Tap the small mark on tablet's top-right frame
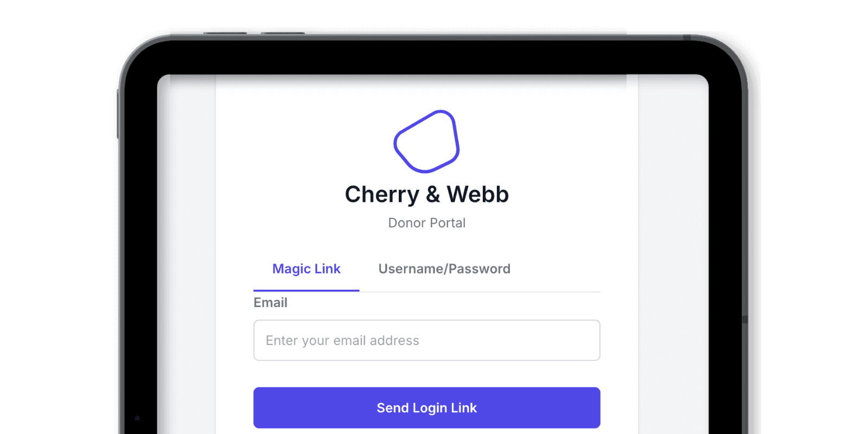This screenshot has height=434, width=868. (x=687, y=38)
